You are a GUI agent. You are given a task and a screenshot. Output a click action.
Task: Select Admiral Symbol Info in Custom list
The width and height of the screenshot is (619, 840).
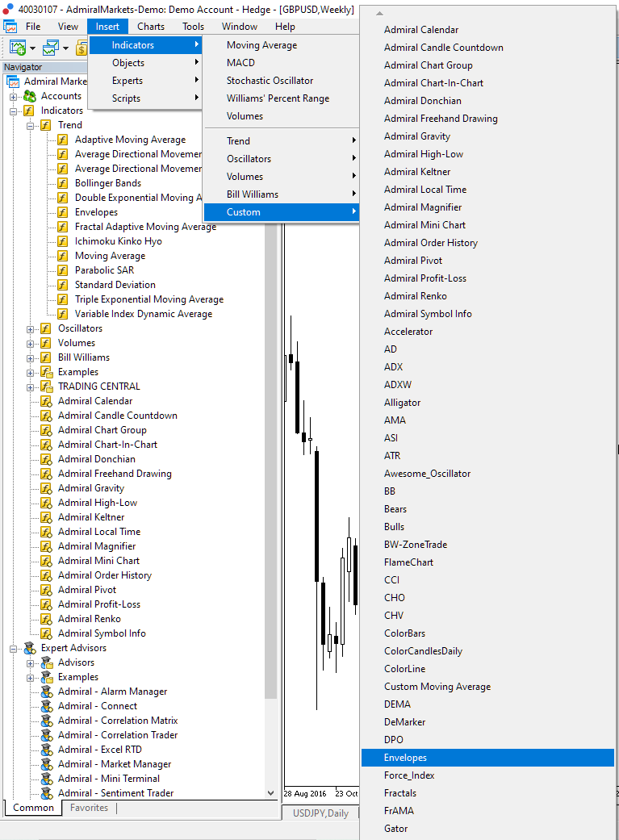pos(487,313)
